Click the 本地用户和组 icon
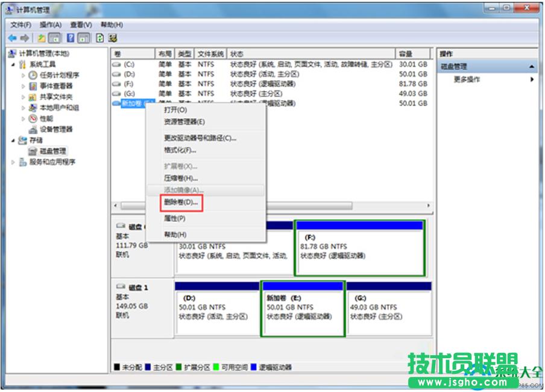The height and width of the screenshot is (392, 545). tap(33, 107)
